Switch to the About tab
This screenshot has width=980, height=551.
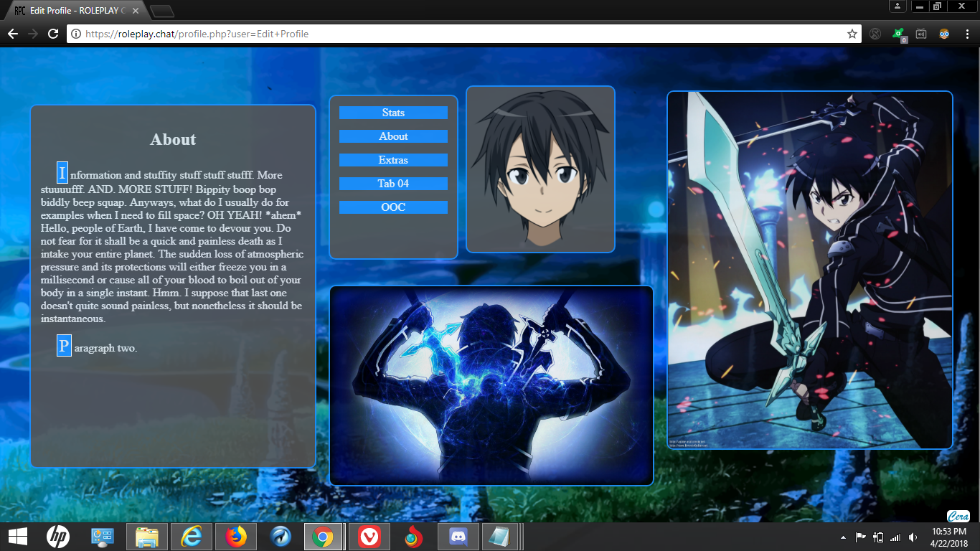pos(393,136)
